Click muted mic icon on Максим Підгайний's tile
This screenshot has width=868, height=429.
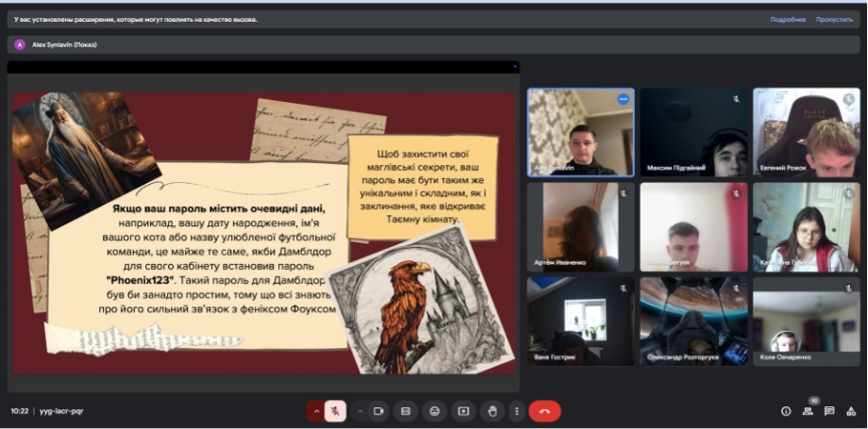tap(736, 99)
